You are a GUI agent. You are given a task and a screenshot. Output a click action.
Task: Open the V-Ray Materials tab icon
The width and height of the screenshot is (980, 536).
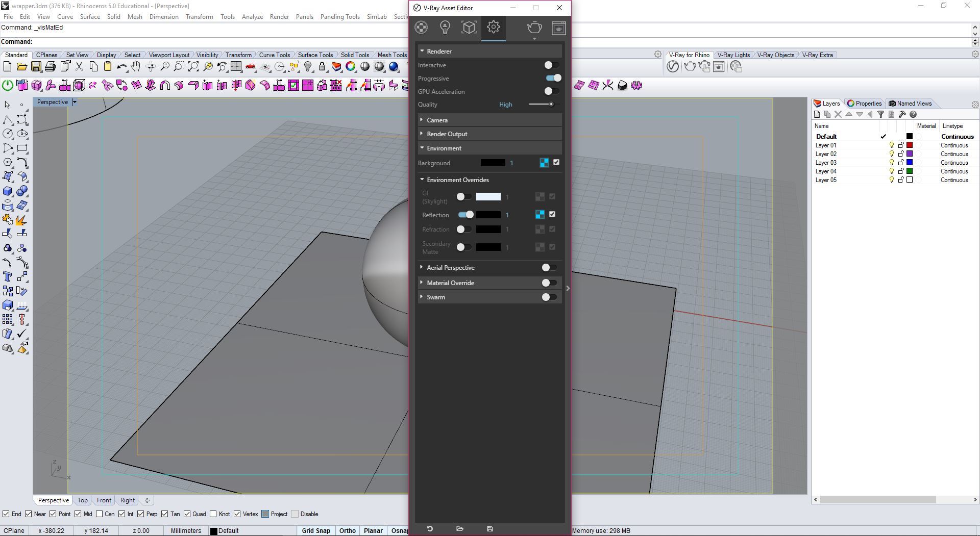[x=421, y=28]
